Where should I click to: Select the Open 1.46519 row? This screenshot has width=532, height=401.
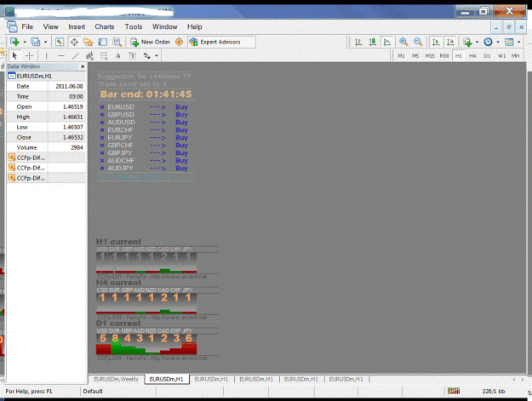[x=46, y=106]
